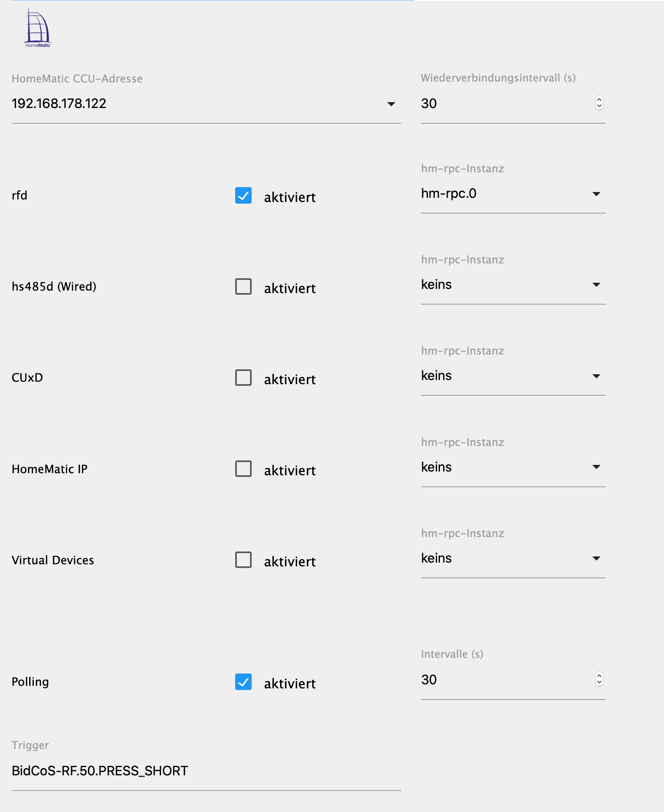Click the Polling Intervalle stepper arrows
This screenshot has height=812, width=664.
[x=599, y=679]
